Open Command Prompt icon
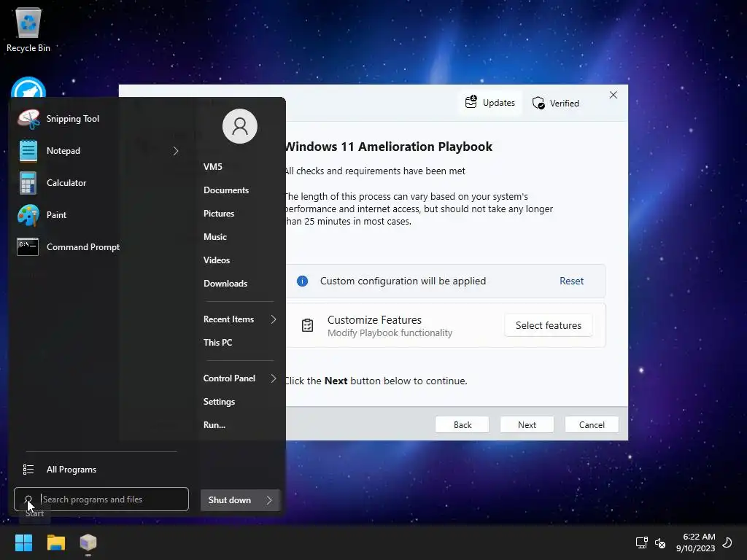The width and height of the screenshot is (747, 560). tap(28, 246)
